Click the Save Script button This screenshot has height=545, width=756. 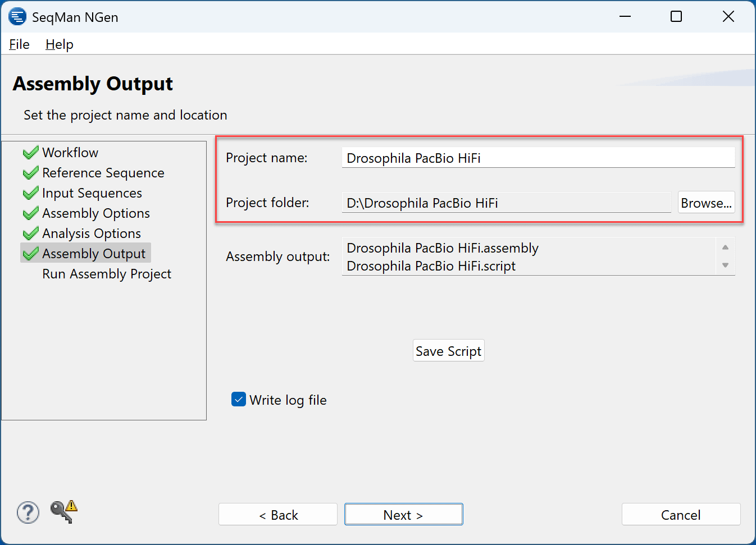[x=449, y=351]
